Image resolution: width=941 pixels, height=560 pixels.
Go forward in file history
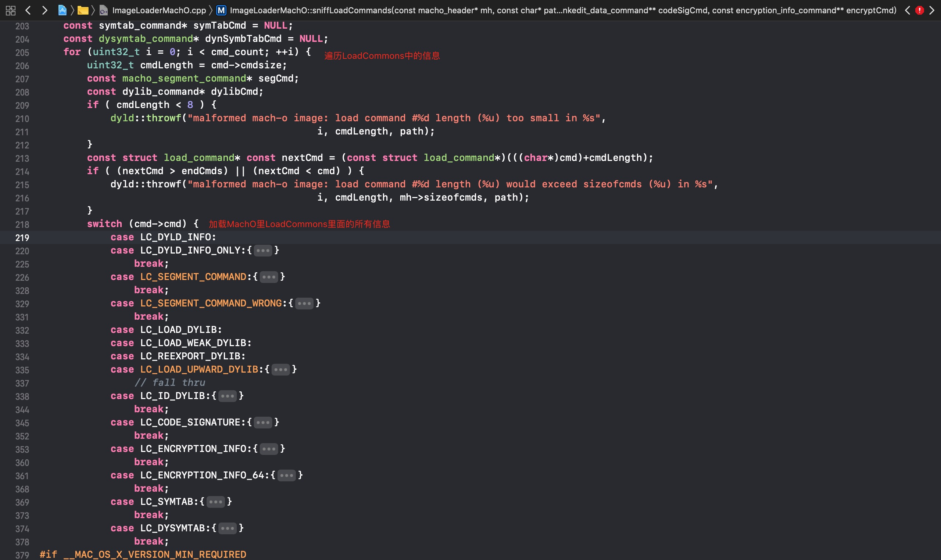point(44,10)
